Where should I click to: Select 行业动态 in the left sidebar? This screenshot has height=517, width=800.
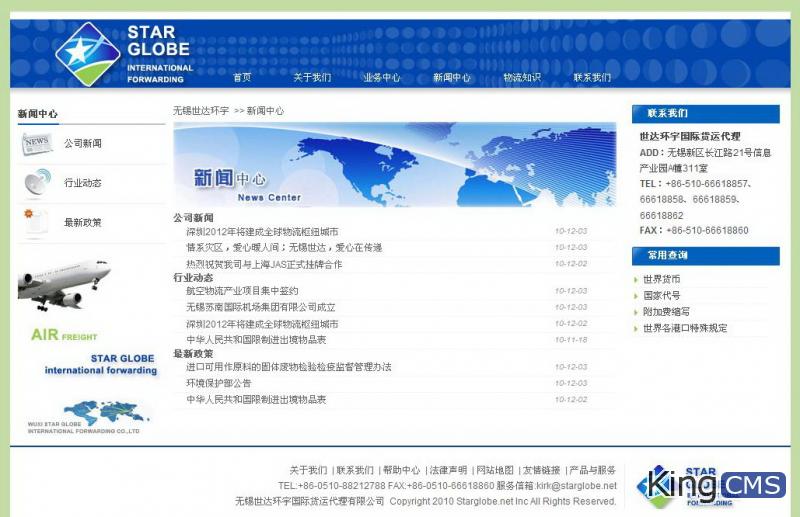click(x=83, y=183)
